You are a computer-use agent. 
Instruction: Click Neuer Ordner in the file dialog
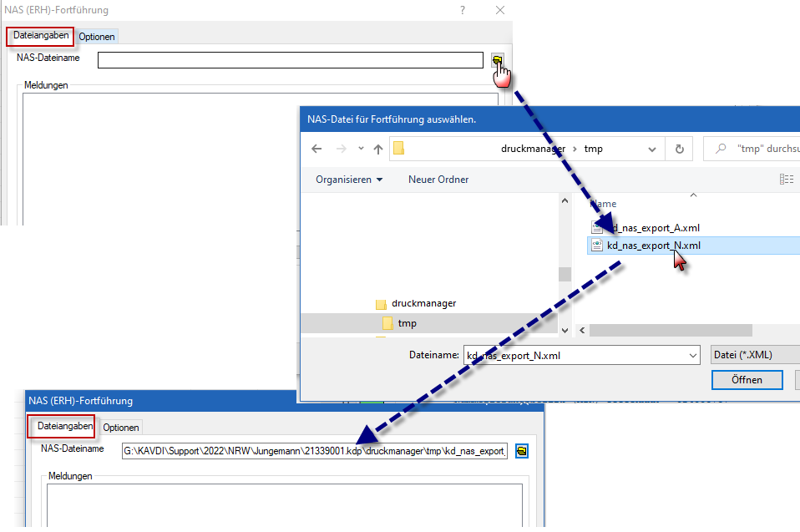[x=438, y=180]
